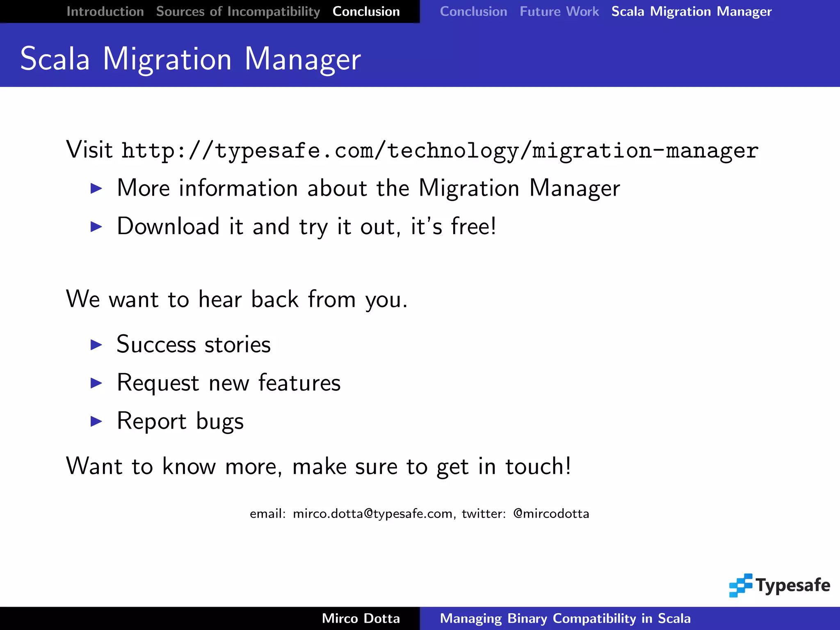Image resolution: width=840 pixels, height=630 pixels.
Task: Open the Introduction section link
Action: [x=105, y=11]
